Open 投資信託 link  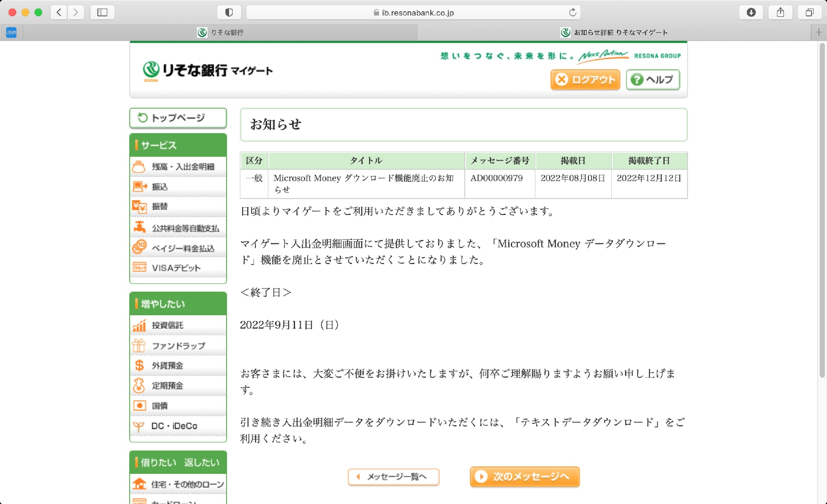pos(178,325)
